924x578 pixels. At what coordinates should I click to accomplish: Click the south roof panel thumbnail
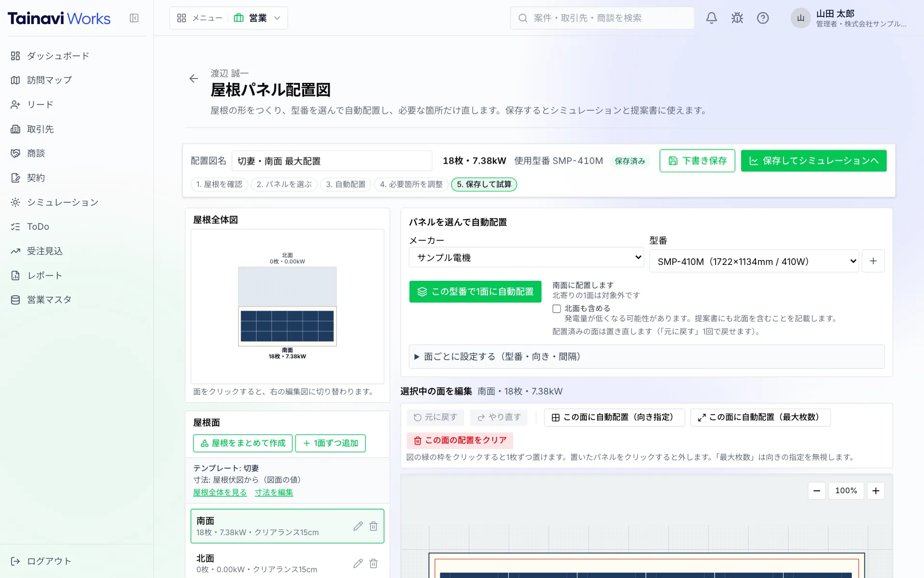tap(287, 326)
